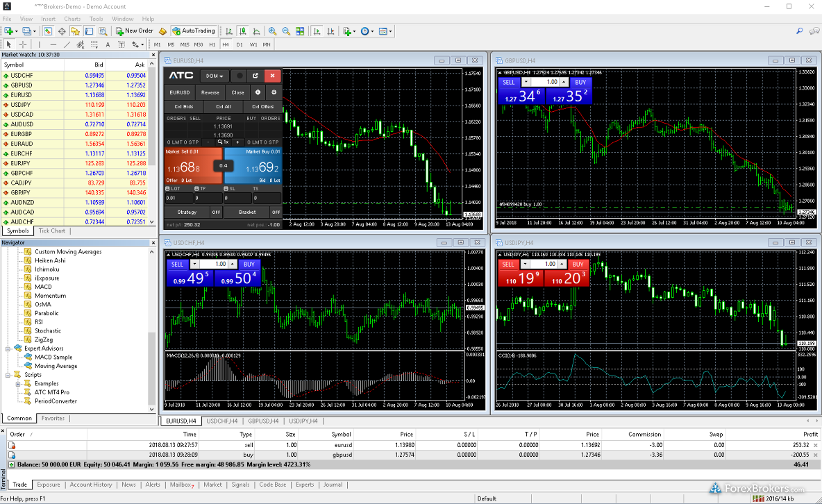Click Market Sell 0.01 red button
822x504 pixels.
click(x=193, y=165)
